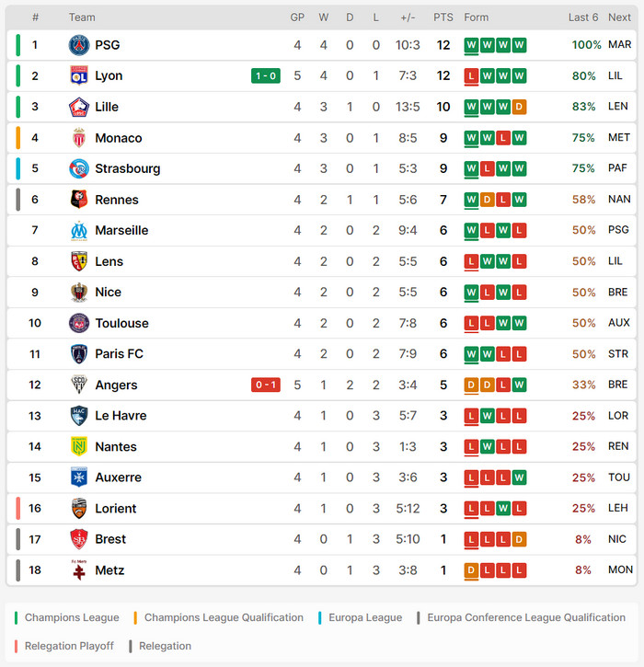Viewport: 644px width, 667px height.
Task: Click the Lyon club crest icon
Action: (x=79, y=75)
